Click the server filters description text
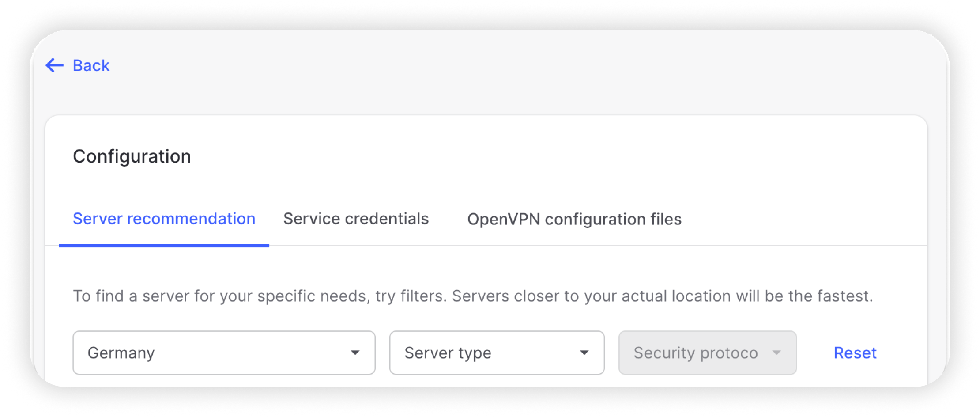 coord(472,296)
